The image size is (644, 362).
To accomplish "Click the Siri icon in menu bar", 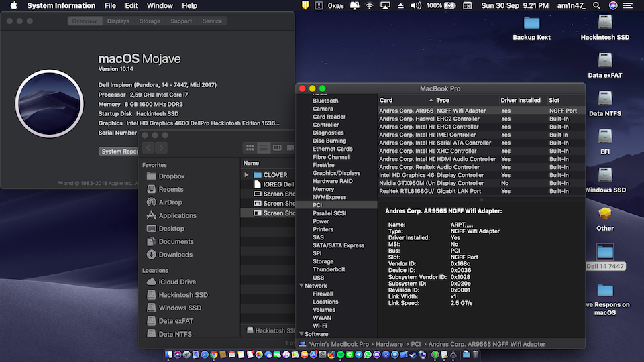I will (x=613, y=5).
